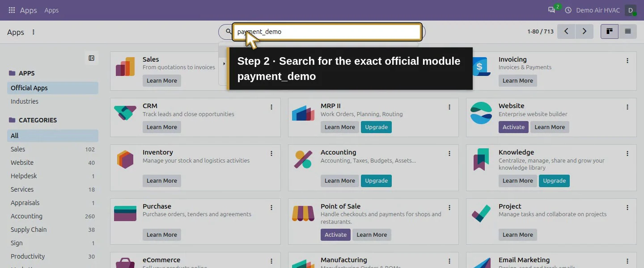Open the home apps grid menu
644x268 pixels.
pyautogui.click(x=12, y=10)
